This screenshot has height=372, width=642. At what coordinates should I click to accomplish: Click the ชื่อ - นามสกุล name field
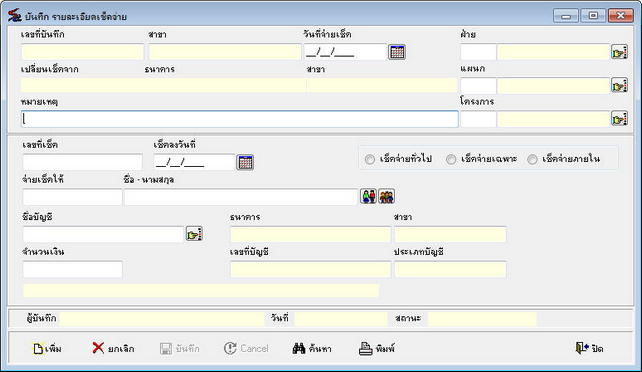[x=241, y=197]
